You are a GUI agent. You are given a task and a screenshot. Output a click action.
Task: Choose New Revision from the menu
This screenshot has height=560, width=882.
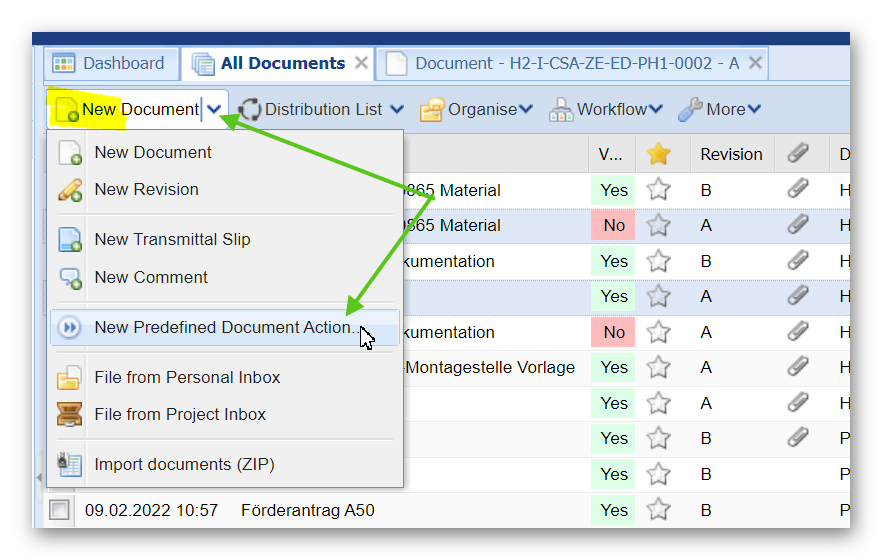[x=225, y=189]
